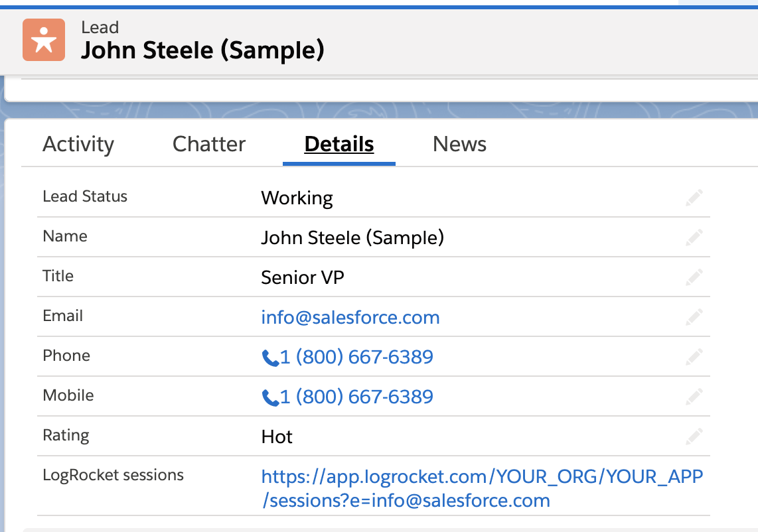Image resolution: width=758 pixels, height=532 pixels.
Task: Click the pencil icon in the Name row
Action: click(694, 237)
